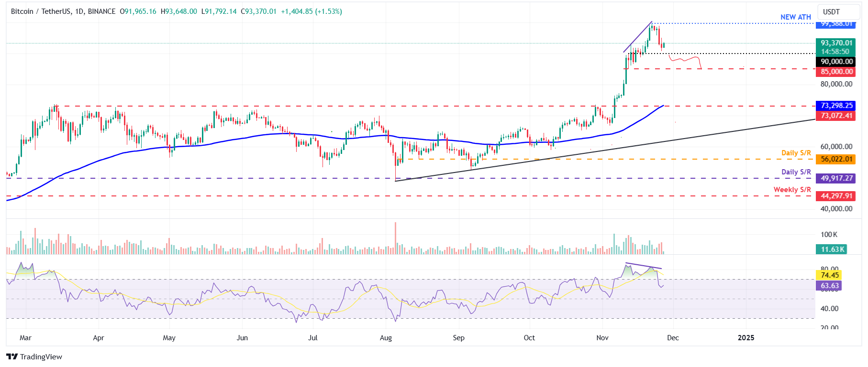Click the May label on time axis
868x367 pixels.
coord(169,338)
